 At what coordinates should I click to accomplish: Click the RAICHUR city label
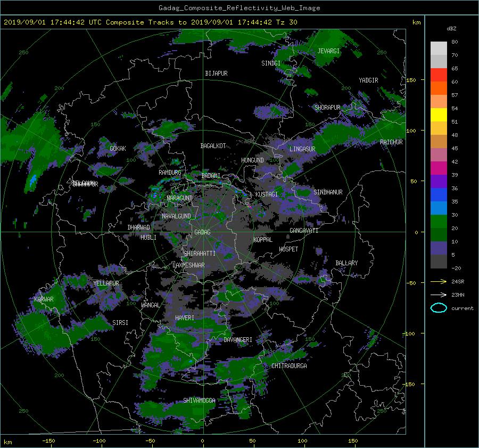(391, 142)
